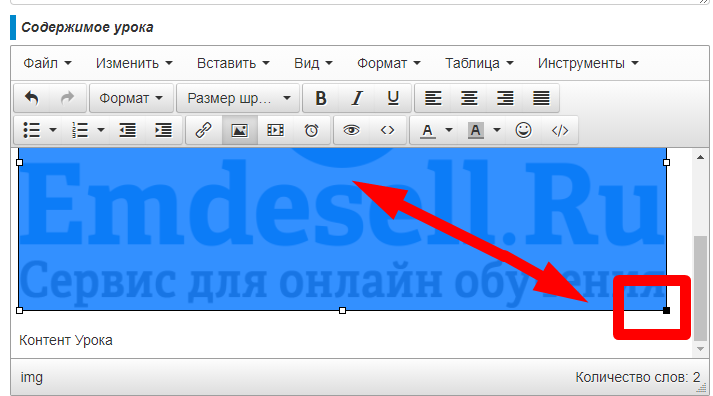Align text to the right
The height and width of the screenshot is (396, 713).
(505, 98)
